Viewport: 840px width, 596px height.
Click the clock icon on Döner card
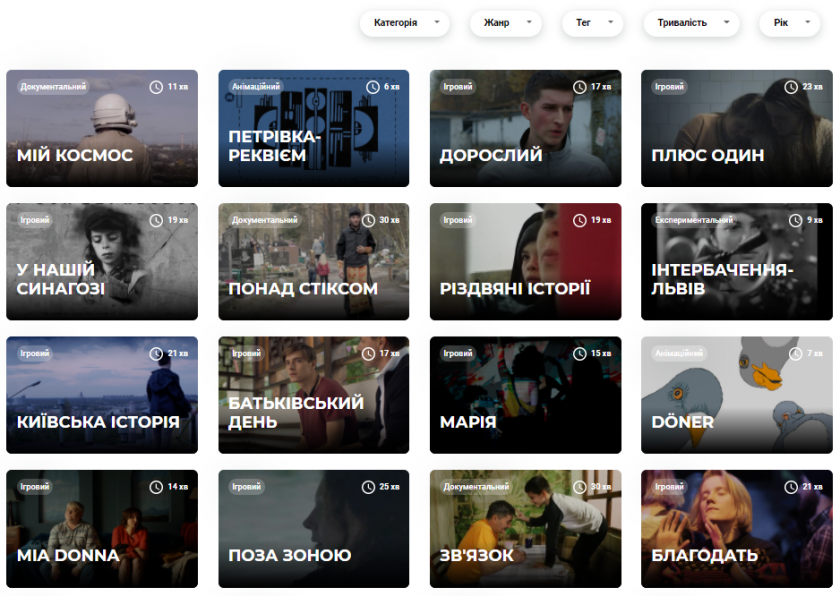pyautogui.click(x=790, y=353)
